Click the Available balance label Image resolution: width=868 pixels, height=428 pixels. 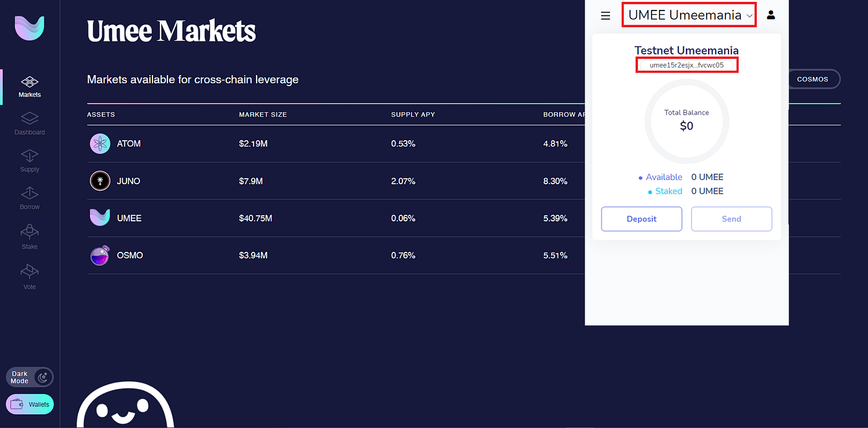pos(664,177)
